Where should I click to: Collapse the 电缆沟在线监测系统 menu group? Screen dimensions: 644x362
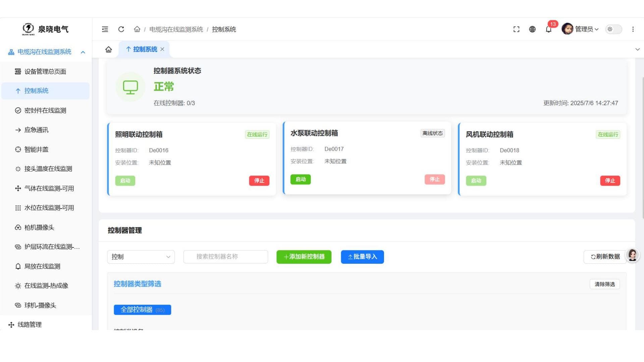83,52
